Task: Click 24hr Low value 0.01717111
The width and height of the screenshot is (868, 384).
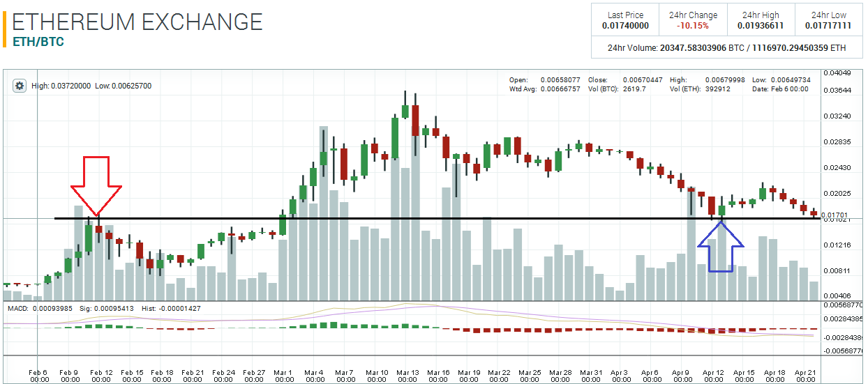Action: coord(828,26)
